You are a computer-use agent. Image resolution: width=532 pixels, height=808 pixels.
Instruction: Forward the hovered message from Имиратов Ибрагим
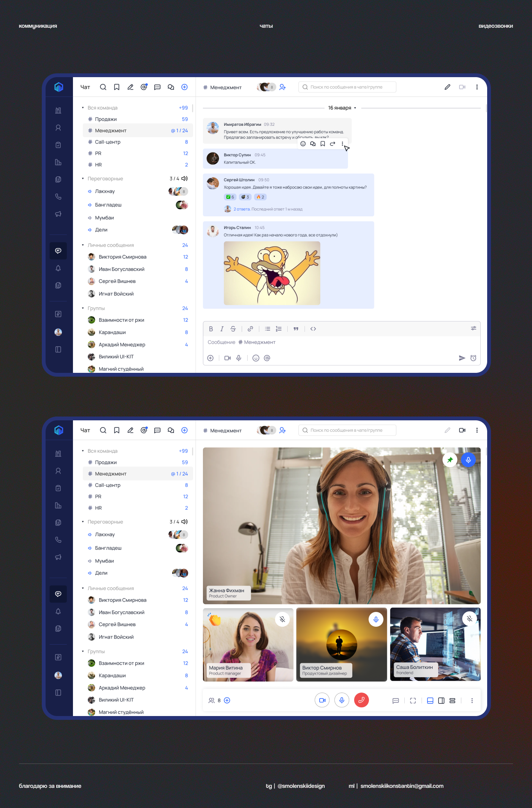click(332, 144)
